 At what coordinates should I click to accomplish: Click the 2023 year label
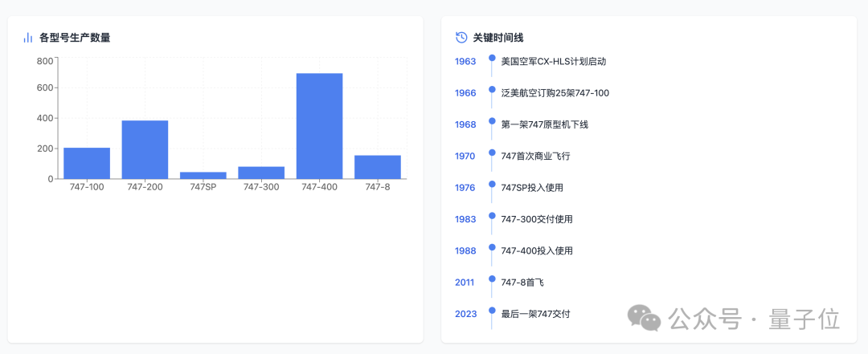click(x=465, y=314)
